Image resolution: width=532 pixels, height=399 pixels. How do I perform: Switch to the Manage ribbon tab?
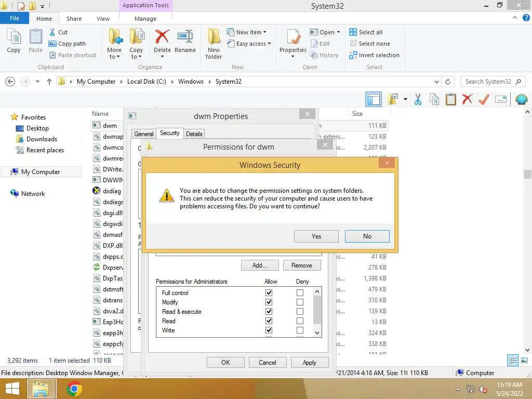tap(145, 19)
